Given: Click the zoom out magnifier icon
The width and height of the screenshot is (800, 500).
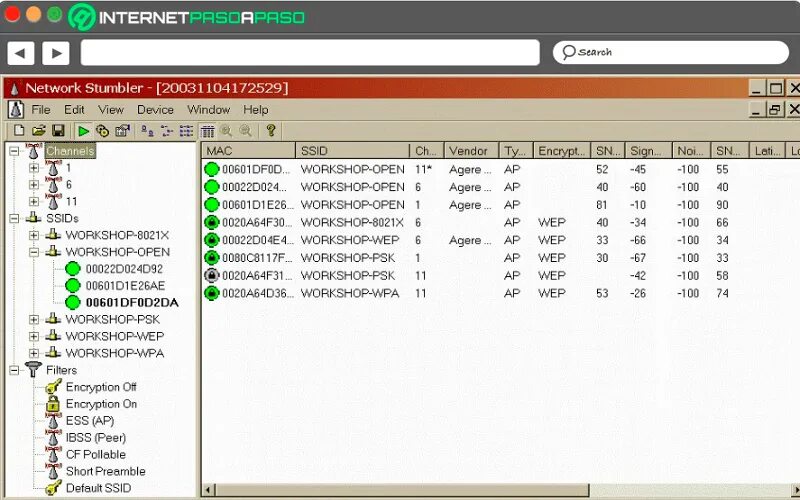Looking at the screenshot, I should tap(245, 131).
